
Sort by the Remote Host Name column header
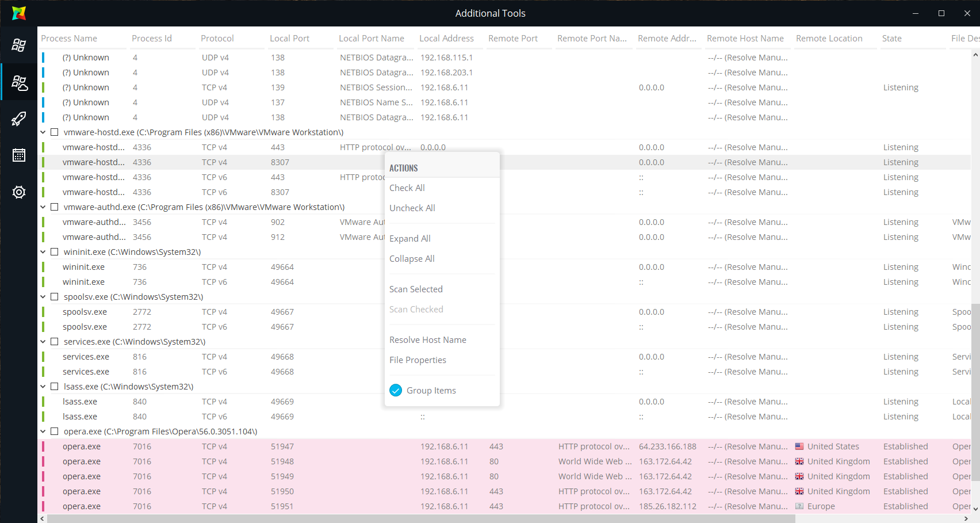click(x=745, y=39)
